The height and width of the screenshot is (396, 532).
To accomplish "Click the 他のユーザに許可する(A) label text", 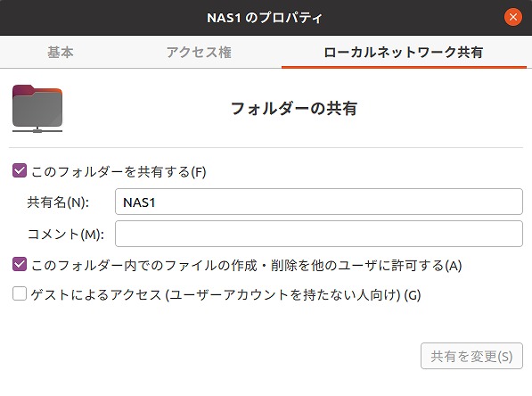I will (387, 265).
